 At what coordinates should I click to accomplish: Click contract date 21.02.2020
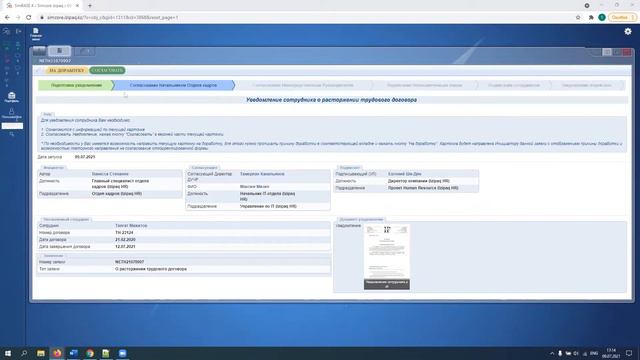click(125, 240)
